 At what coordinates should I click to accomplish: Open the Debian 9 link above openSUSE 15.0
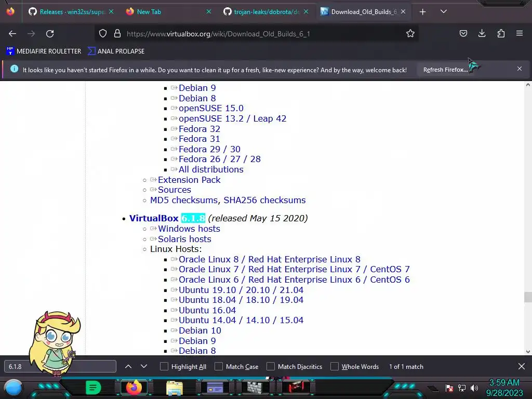tap(197, 88)
